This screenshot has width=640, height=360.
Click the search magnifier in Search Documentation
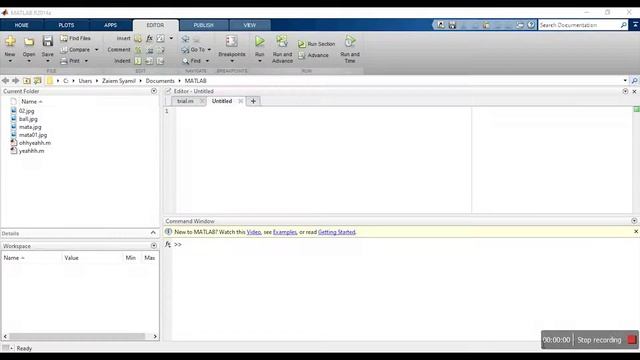(x=623, y=25)
